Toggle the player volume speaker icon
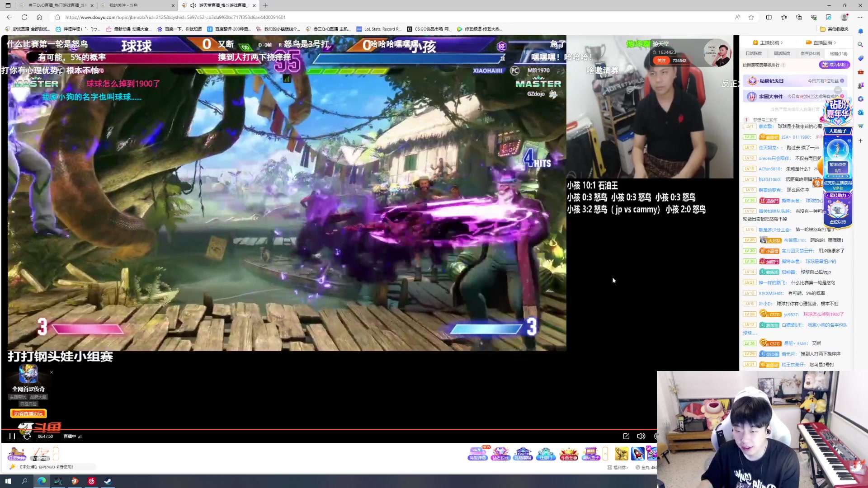The image size is (868, 488). point(641,436)
